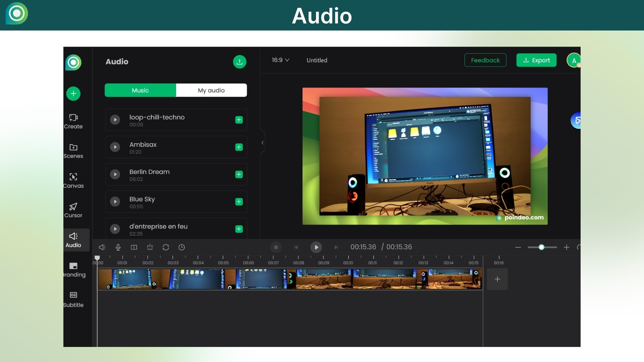Collapse the Audio panel with the chevron
The image size is (644, 362).
coord(262,142)
